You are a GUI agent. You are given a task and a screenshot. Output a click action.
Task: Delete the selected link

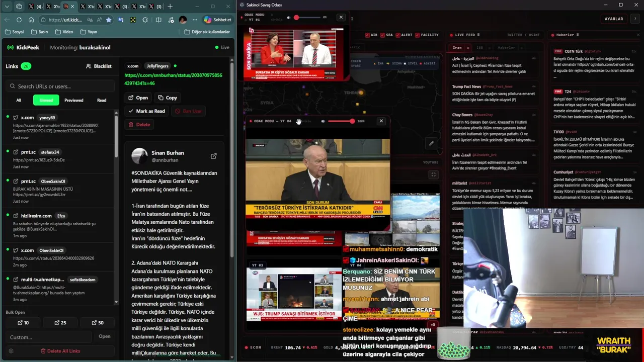point(139,124)
